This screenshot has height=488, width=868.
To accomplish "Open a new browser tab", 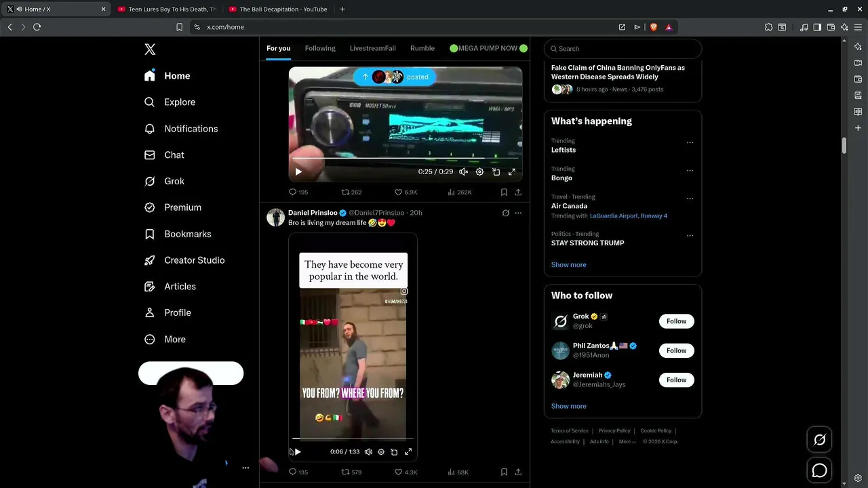I will pyautogui.click(x=342, y=9).
